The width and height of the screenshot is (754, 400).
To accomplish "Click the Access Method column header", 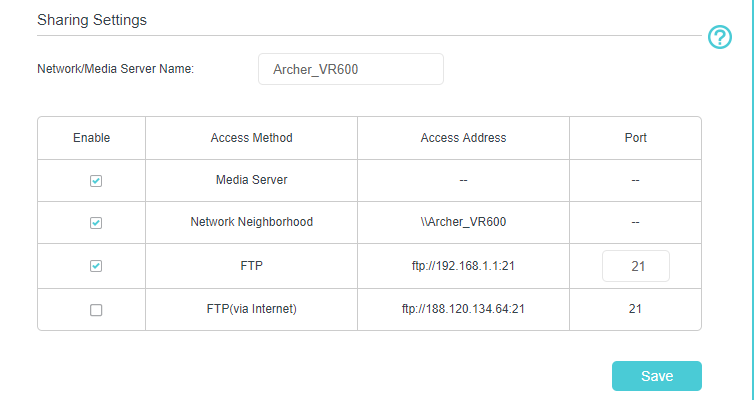I will pyautogui.click(x=251, y=138).
